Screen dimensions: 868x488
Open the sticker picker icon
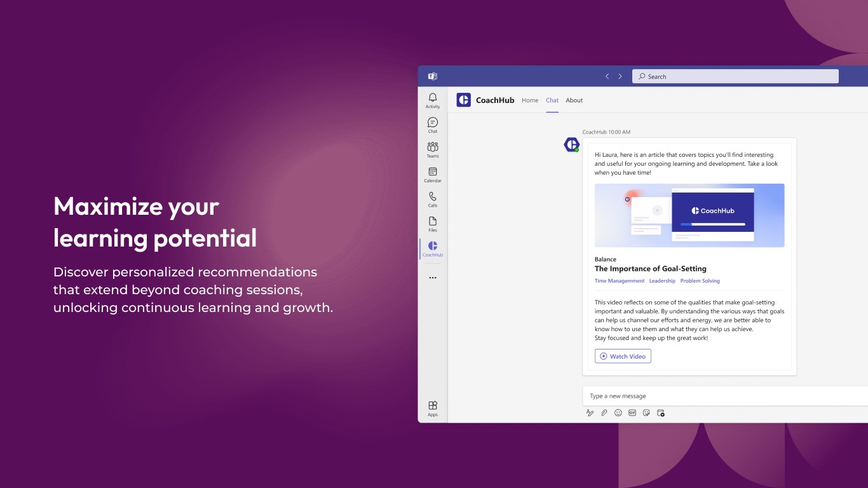(x=646, y=412)
